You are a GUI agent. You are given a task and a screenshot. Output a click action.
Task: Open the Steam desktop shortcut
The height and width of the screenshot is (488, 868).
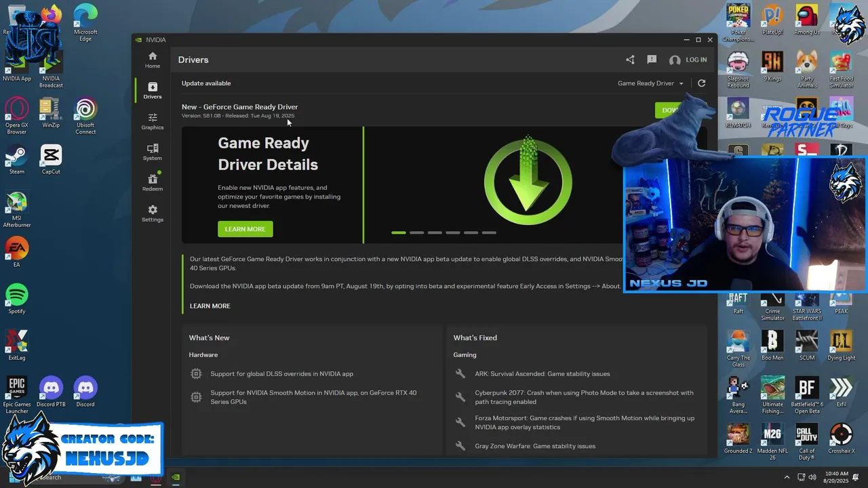click(x=17, y=159)
